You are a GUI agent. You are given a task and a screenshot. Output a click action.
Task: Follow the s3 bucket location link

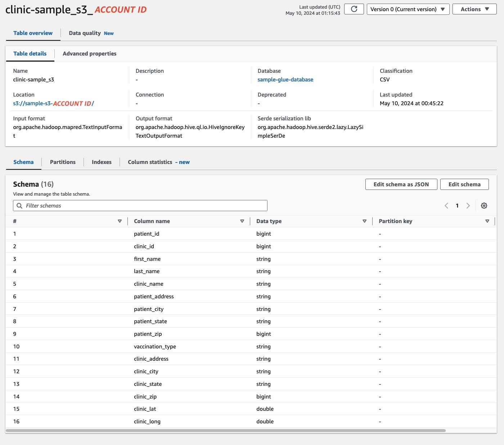[x=53, y=103]
